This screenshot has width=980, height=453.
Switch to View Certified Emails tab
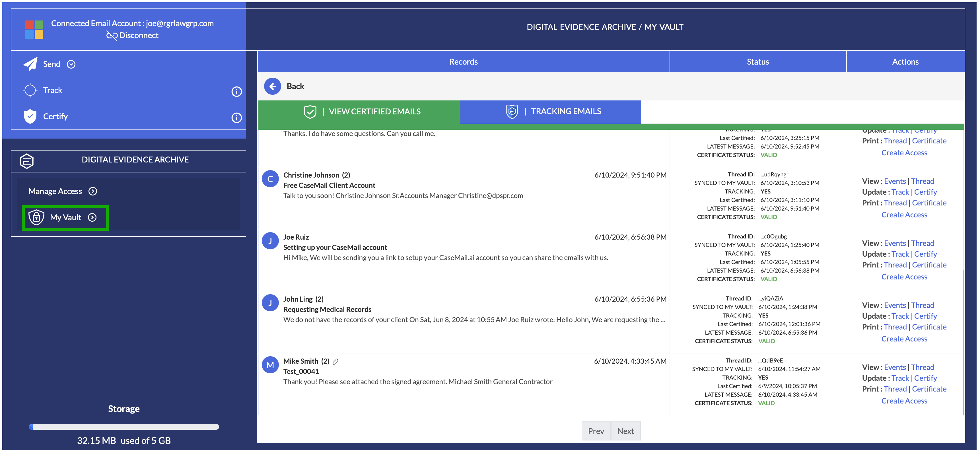click(359, 112)
